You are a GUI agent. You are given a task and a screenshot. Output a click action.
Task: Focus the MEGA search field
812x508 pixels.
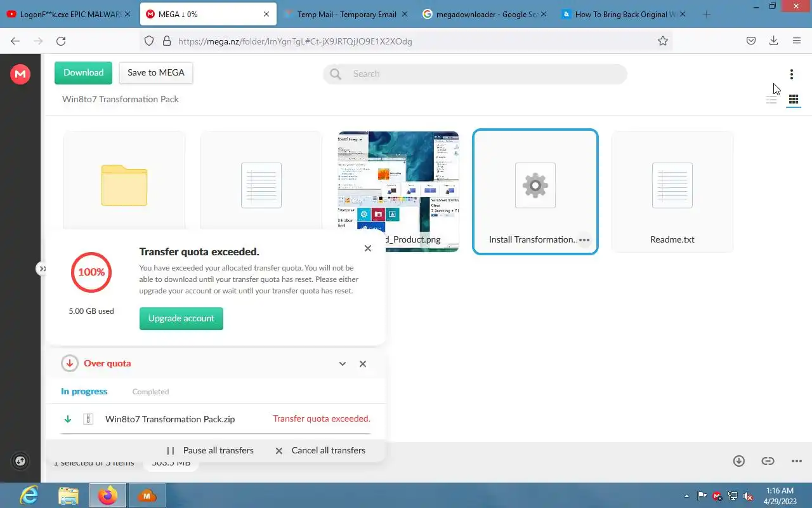[x=475, y=74]
